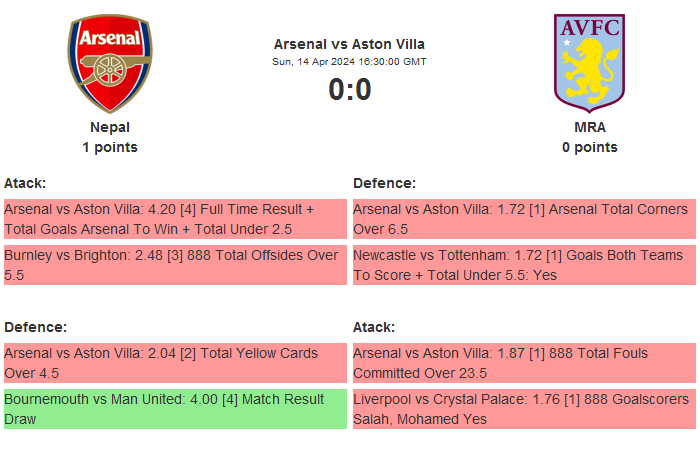Viewport: 700px width, 460px height.
Task: Click MRA's 0 points label
Action: pos(590,147)
